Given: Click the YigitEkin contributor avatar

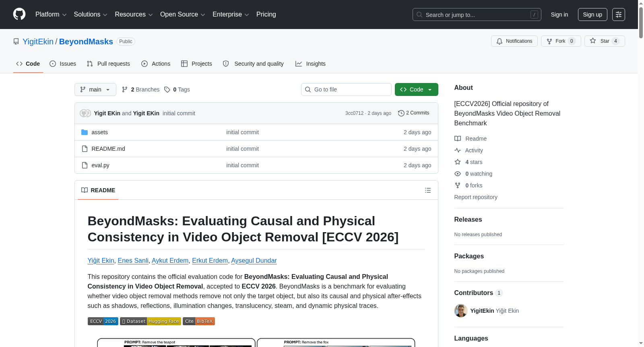Looking at the screenshot, I should (x=461, y=311).
